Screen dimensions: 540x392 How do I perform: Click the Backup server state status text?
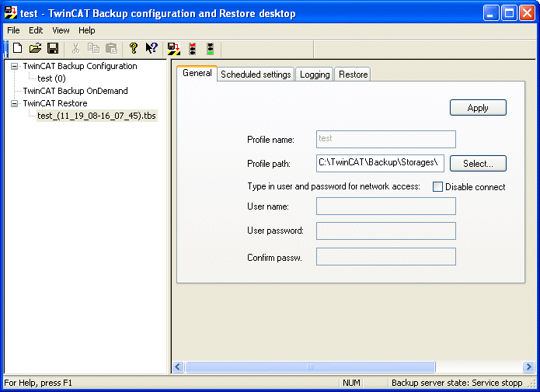pyautogui.click(x=457, y=383)
